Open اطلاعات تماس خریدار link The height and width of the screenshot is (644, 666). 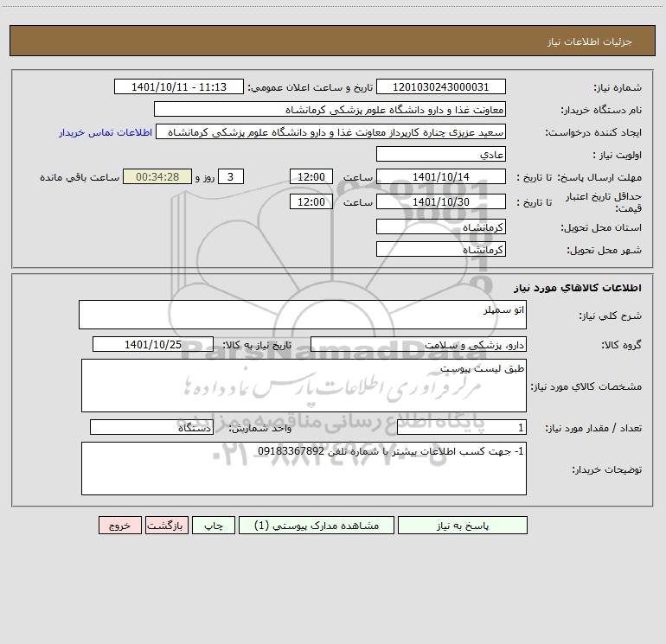[x=106, y=132]
